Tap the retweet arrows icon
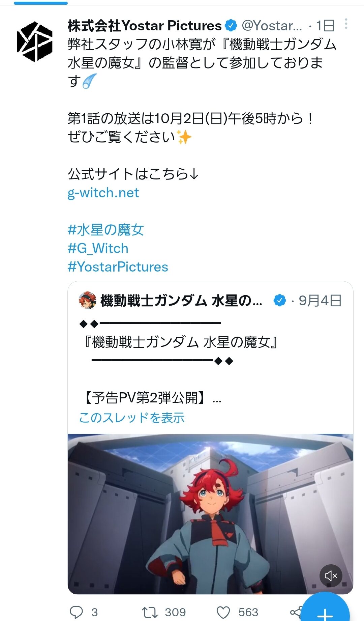The height and width of the screenshot is (621, 364). [x=150, y=612]
